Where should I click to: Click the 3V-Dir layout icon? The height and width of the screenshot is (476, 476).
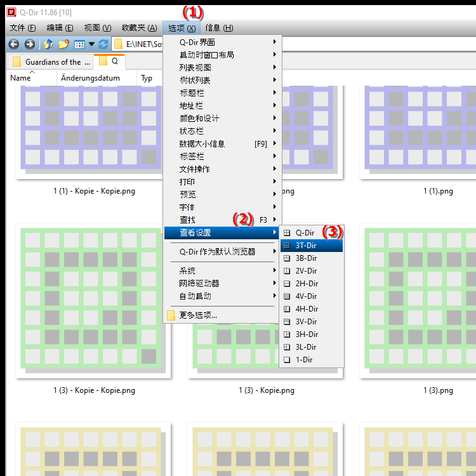(x=287, y=322)
